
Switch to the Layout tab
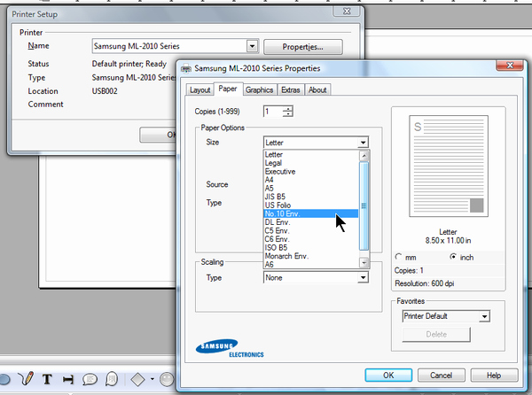[199, 89]
